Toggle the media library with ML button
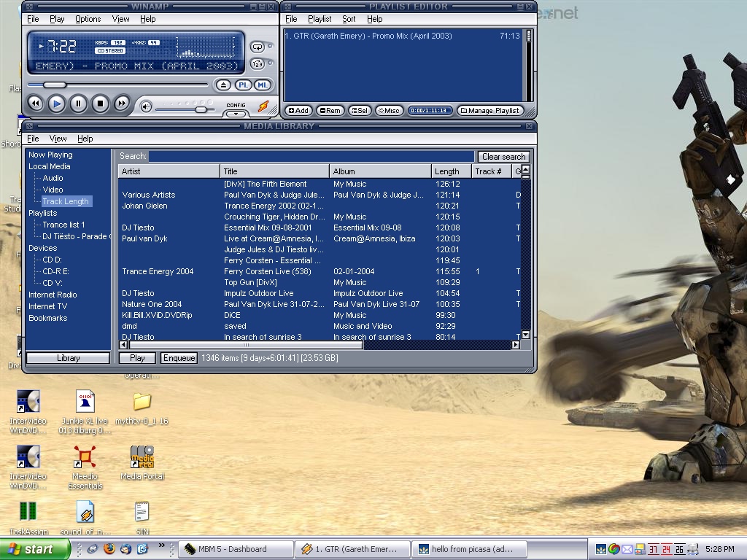Image resolution: width=747 pixels, height=560 pixels. pyautogui.click(x=263, y=85)
